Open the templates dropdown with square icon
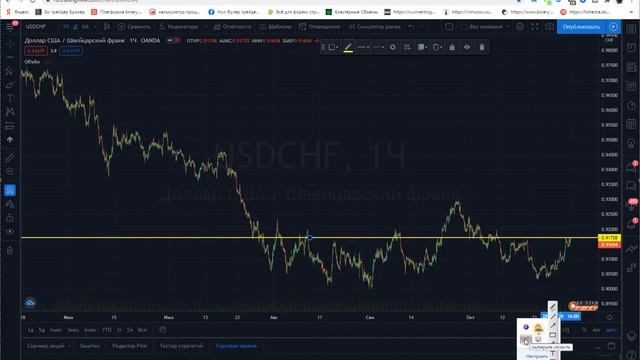 [x=333, y=47]
